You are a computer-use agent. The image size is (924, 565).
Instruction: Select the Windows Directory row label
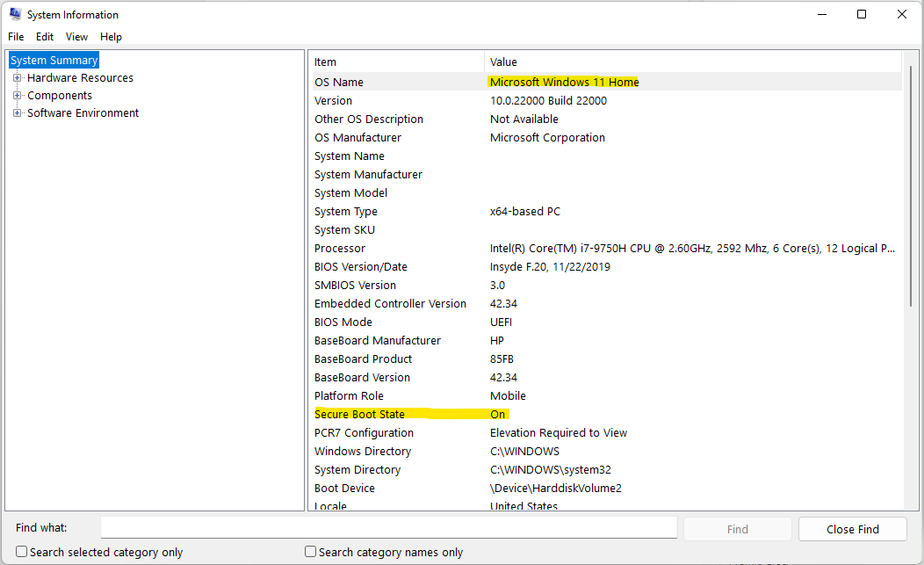pos(363,451)
